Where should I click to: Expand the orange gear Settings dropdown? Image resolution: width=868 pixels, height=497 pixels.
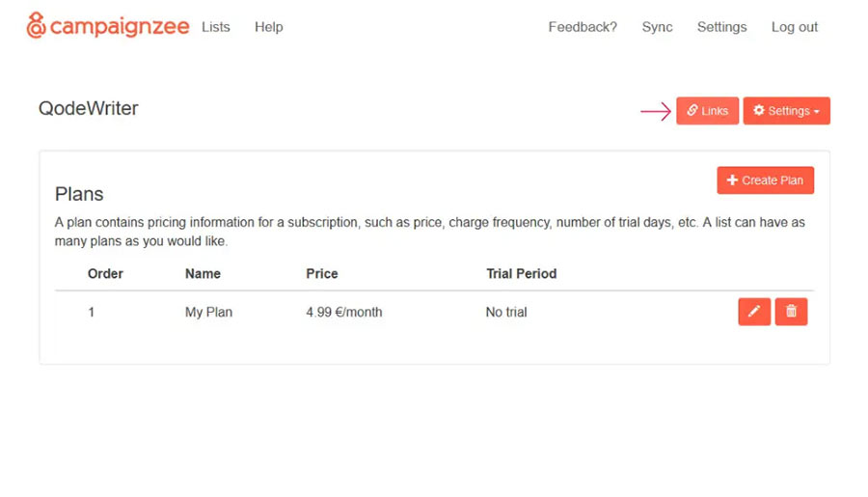pyautogui.click(x=786, y=111)
